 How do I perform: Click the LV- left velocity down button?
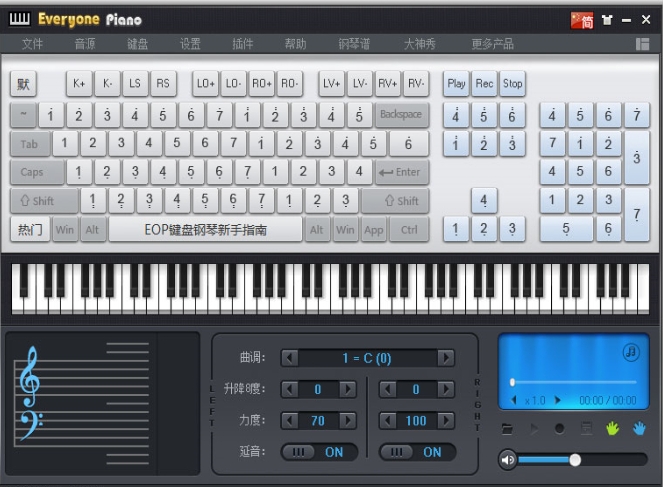pos(360,84)
